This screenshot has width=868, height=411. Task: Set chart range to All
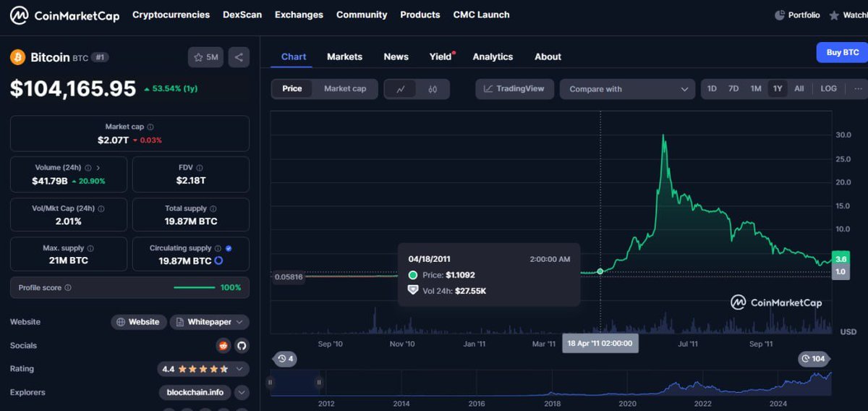click(x=799, y=88)
